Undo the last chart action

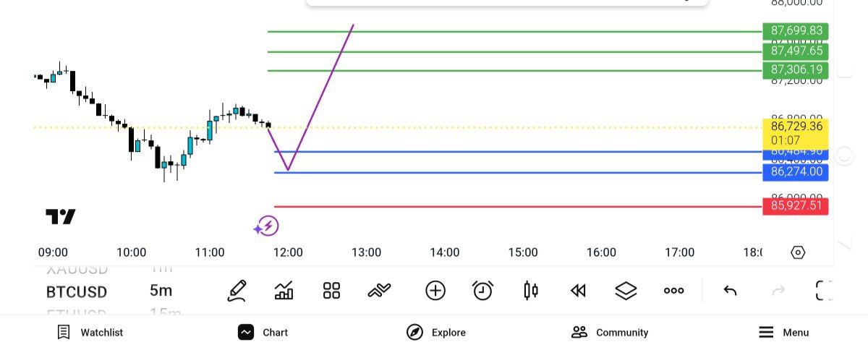tap(730, 291)
